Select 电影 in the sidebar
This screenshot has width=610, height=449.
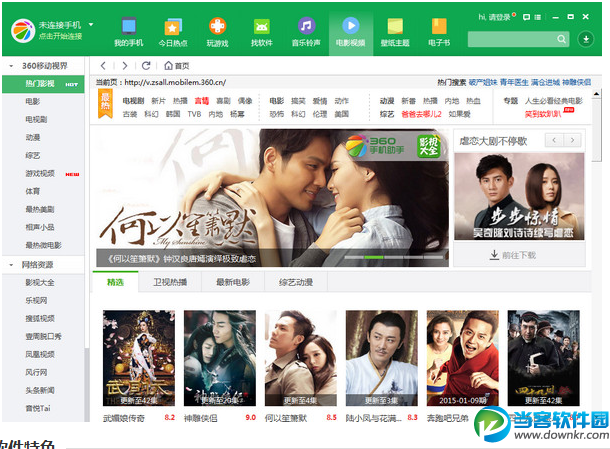[x=33, y=102]
